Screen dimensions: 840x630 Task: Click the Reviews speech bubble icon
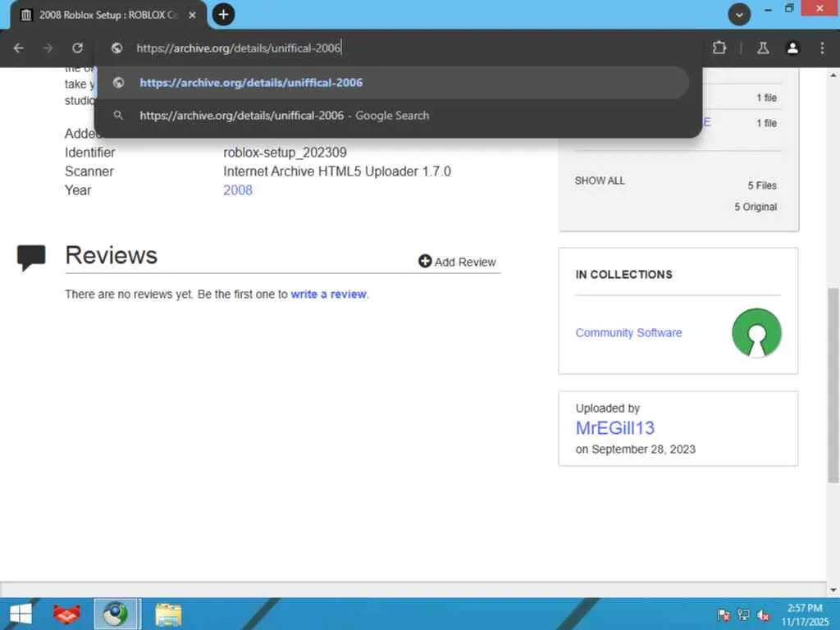pos(31,258)
